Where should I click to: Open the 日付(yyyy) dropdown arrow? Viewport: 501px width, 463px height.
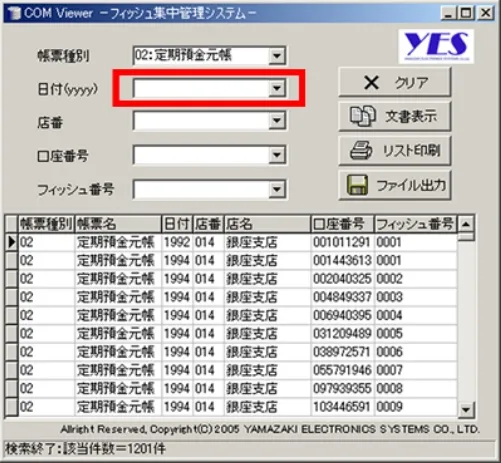(277, 89)
